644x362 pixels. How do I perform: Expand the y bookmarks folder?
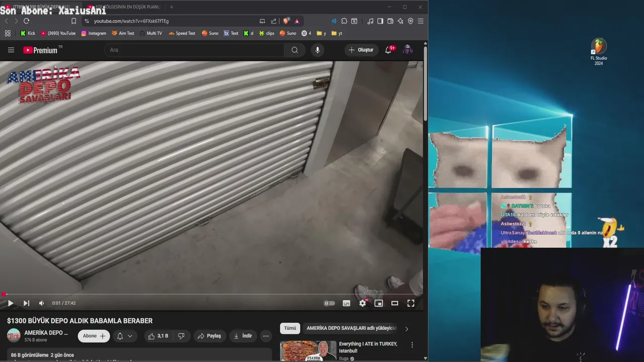321,33
